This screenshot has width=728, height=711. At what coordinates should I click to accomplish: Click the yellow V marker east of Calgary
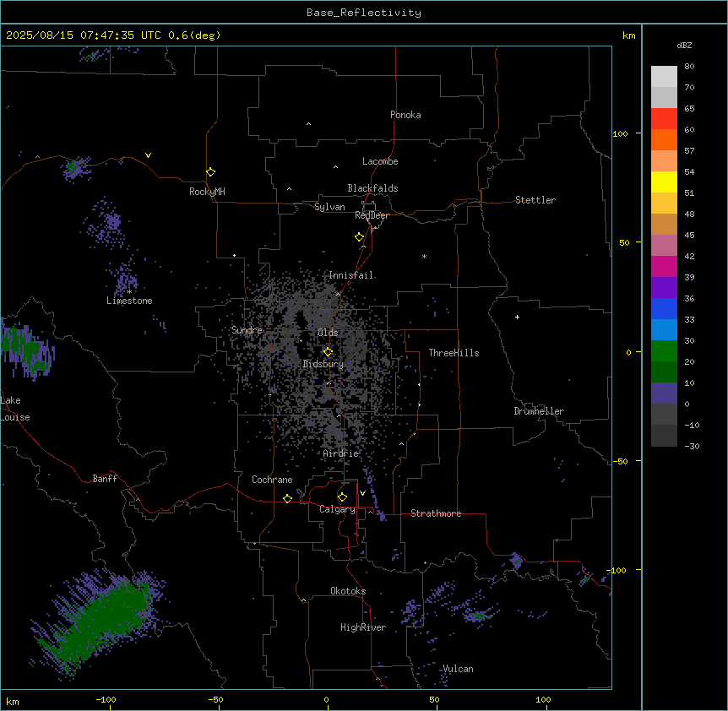tap(362, 493)
